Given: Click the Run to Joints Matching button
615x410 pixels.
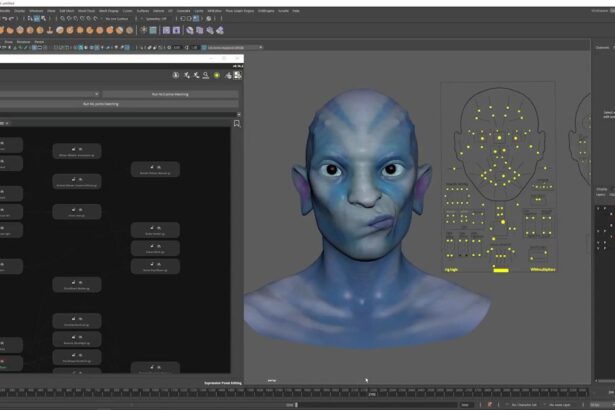Looking at the screenshot, I should point(101,104).
